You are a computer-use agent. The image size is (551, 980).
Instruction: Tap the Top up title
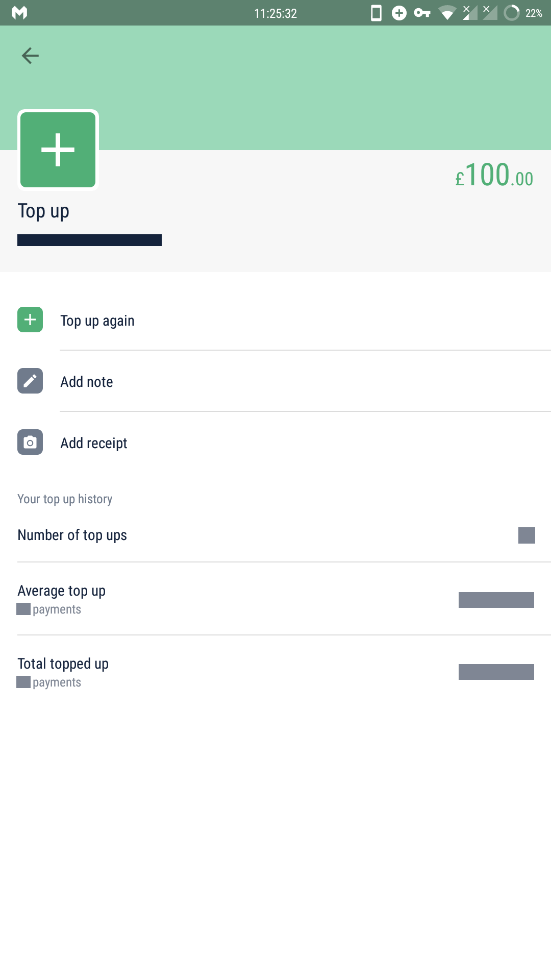pyautogui.click(x=43, y=211)
